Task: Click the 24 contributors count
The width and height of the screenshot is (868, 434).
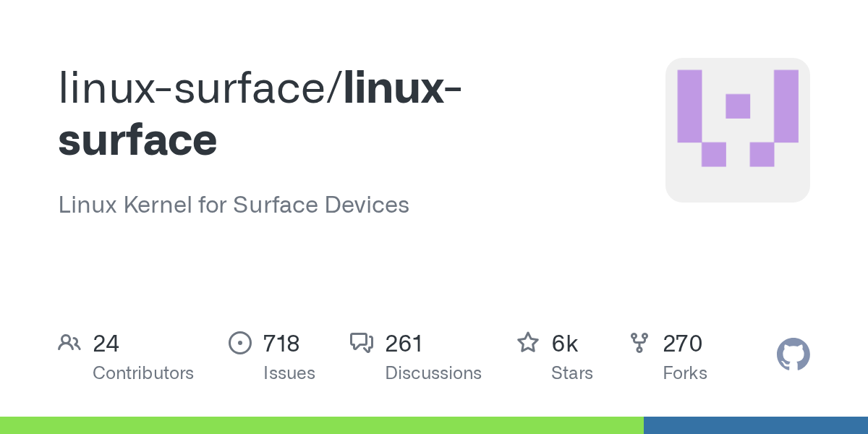Action: pos(106,344)
